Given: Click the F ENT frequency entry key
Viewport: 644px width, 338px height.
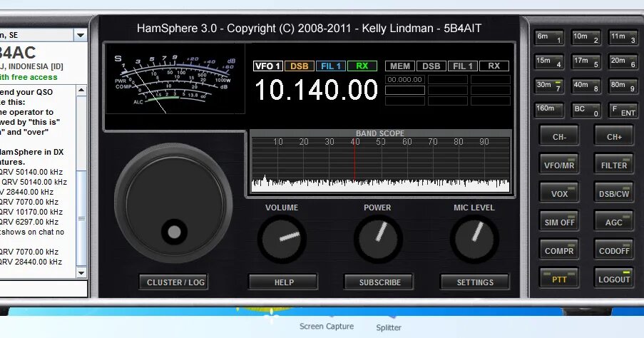Looking at the screenshot, I should pyautogui.click(x=623, y=110).
